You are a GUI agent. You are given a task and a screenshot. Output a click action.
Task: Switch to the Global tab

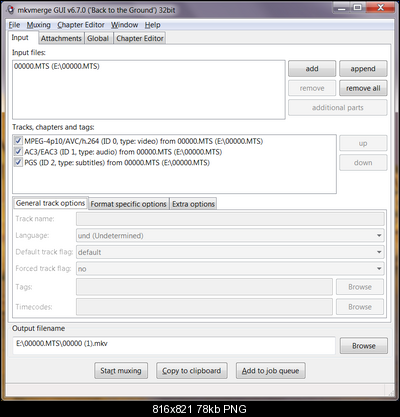pos(98,38)
